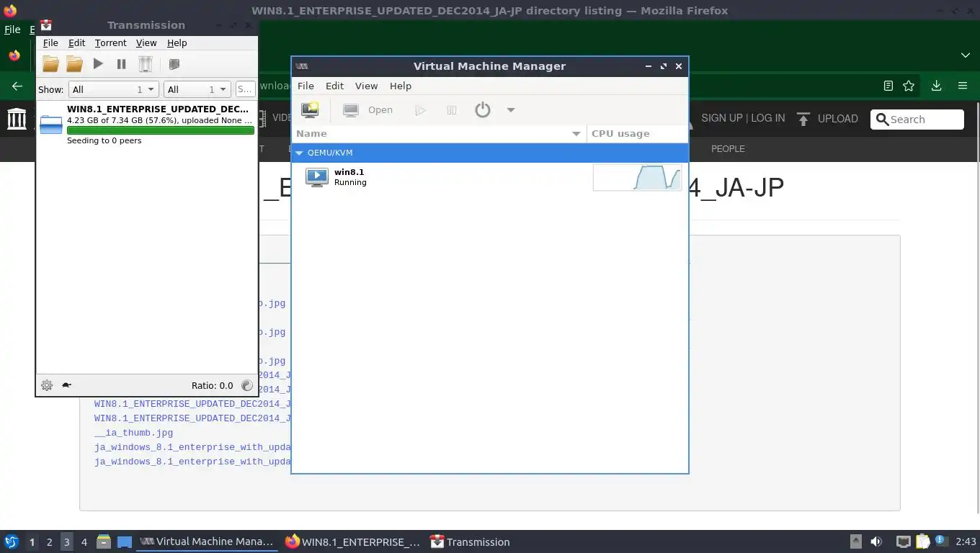Screen dimensions: 980x553
Task: Focus the Internet Archive Search box
Action: (917, 120)
